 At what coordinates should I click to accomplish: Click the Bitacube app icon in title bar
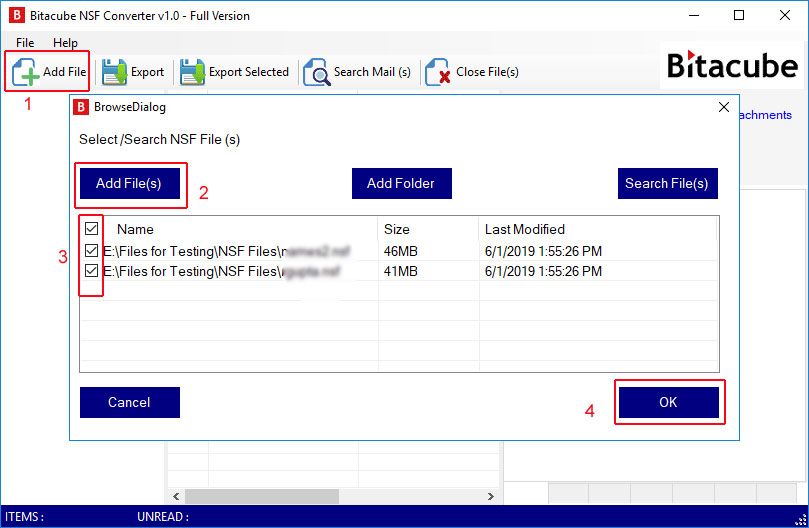point(17,15)
